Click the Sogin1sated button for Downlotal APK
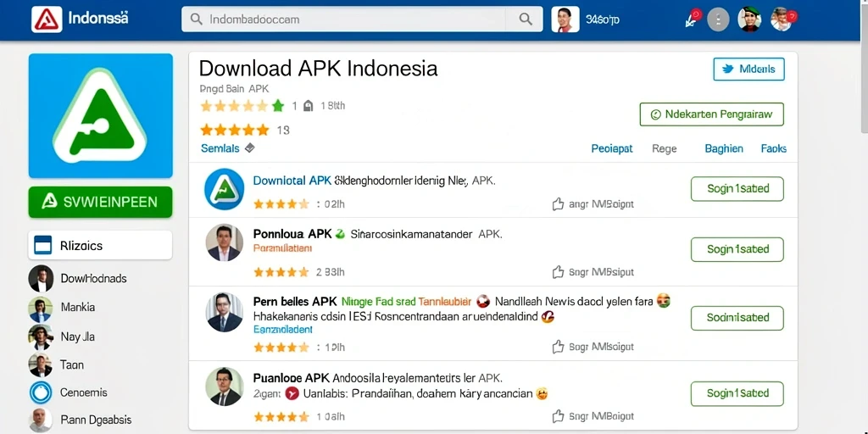Viewport: 868px width, 434px height. [x=737, y=189]
